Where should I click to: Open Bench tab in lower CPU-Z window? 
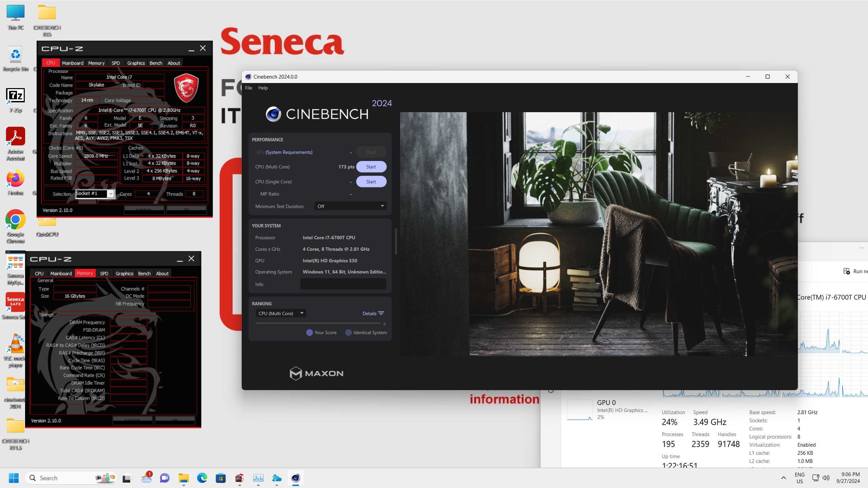144,273
